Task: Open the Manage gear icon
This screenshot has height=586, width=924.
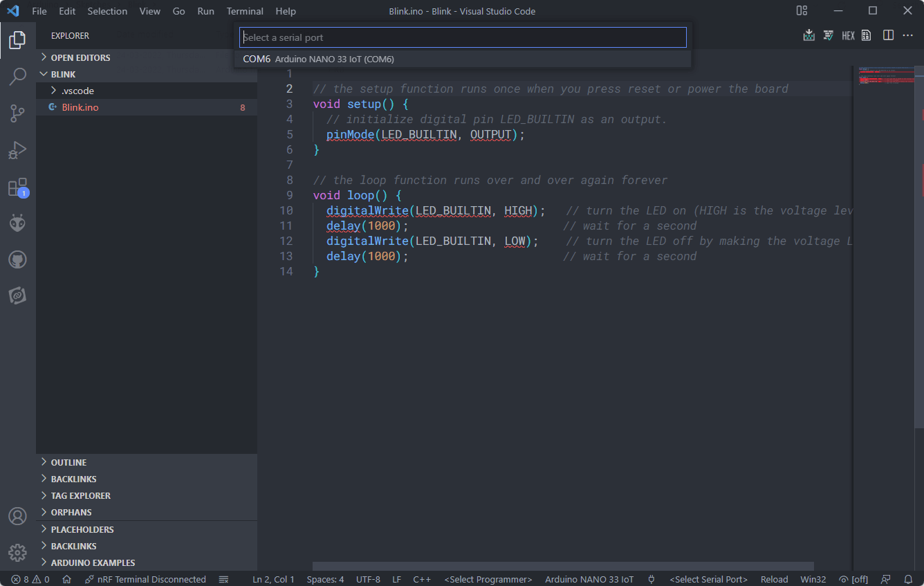Action: pos(17,552)
